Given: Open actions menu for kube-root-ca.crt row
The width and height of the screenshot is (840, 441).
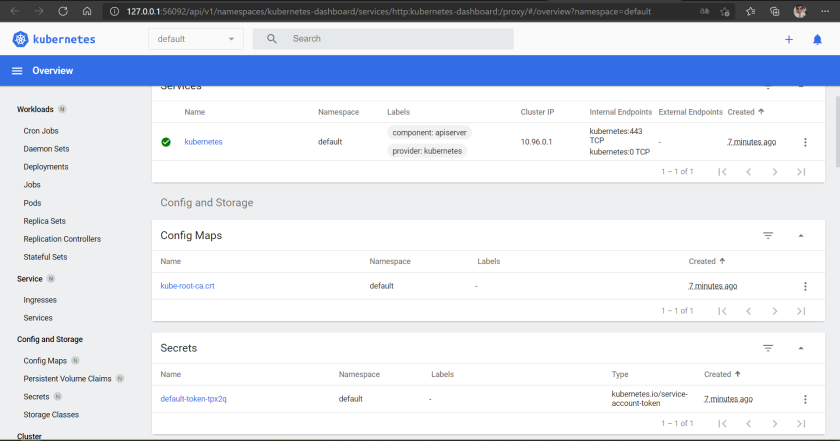Looking at the screenshot, I should click(x=805, y=286).
